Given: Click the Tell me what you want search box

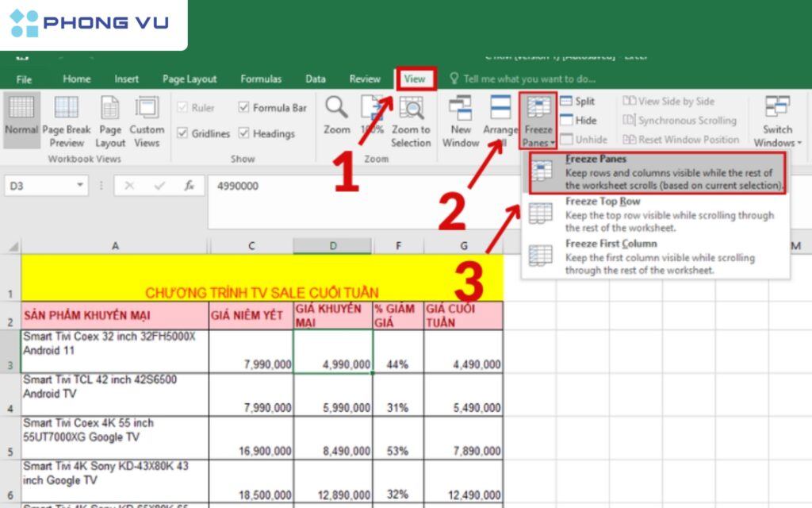Looking at the screenshot, I should 529,79.
